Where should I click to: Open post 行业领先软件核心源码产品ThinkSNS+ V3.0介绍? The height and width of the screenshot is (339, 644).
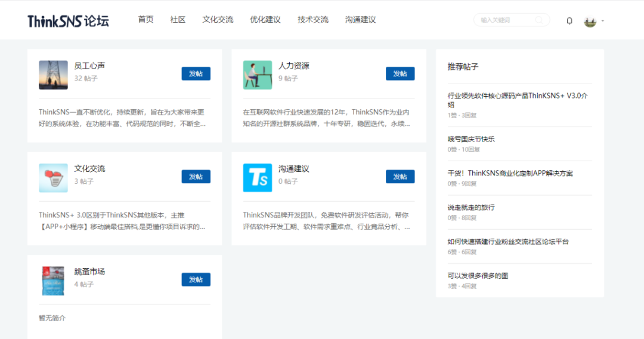tap(518, 100)
